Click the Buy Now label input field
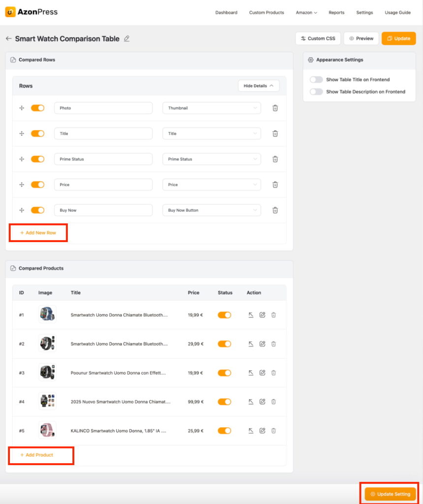The width and height of the screenshot is (423, 504). pos(103,210)
